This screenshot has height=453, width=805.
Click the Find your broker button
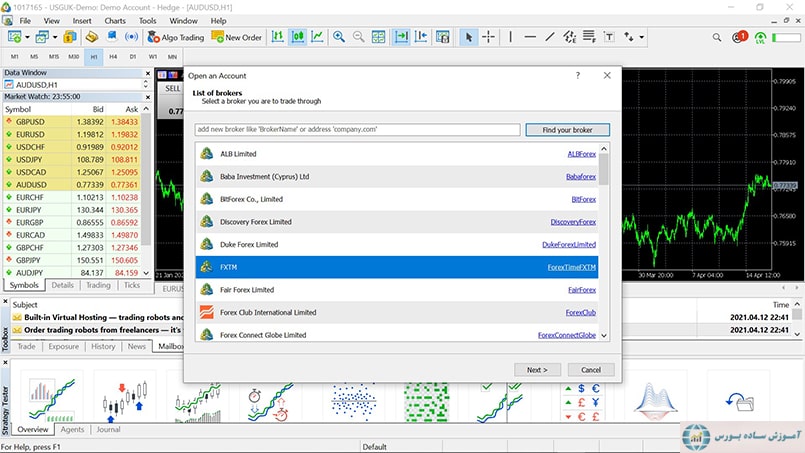pyautogui.click(x=567, y=130)
